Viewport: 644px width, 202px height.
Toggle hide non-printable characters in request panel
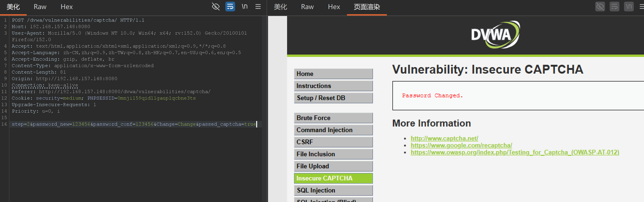point(216,7)
